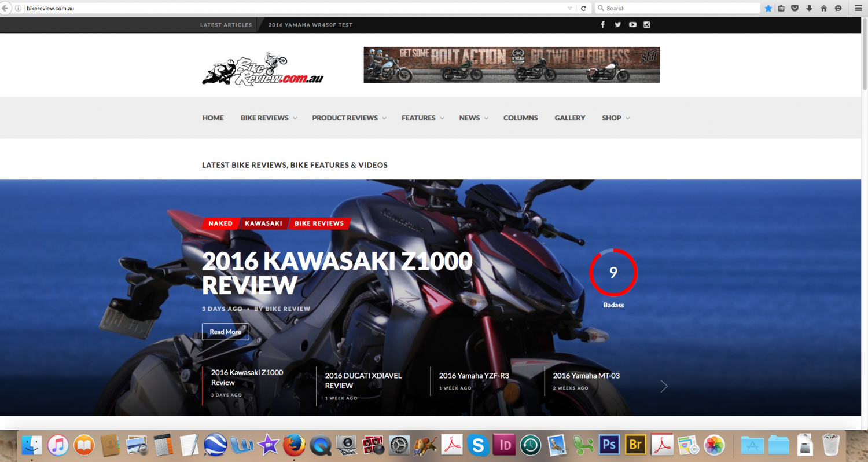Image resolution: width=868 pixels, height=462 pixels.
Task: Open the YouTube channel icon
Action: tap(632, 25)
